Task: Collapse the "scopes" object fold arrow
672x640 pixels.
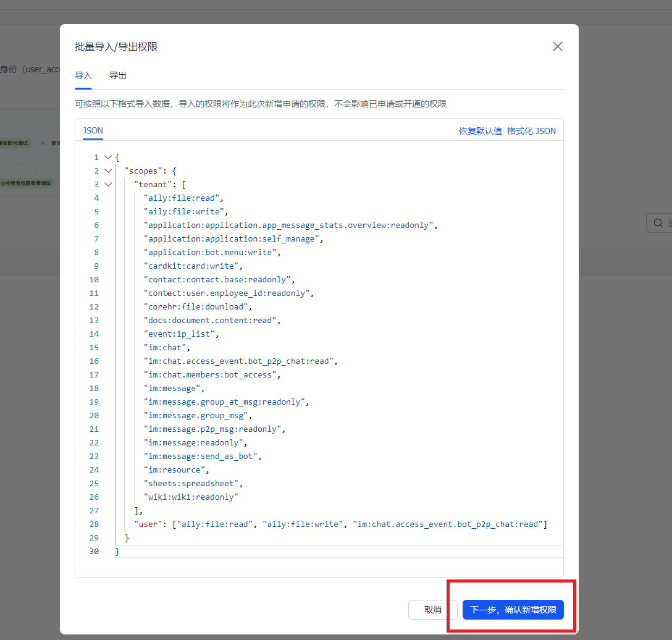Action: point(109,171)
